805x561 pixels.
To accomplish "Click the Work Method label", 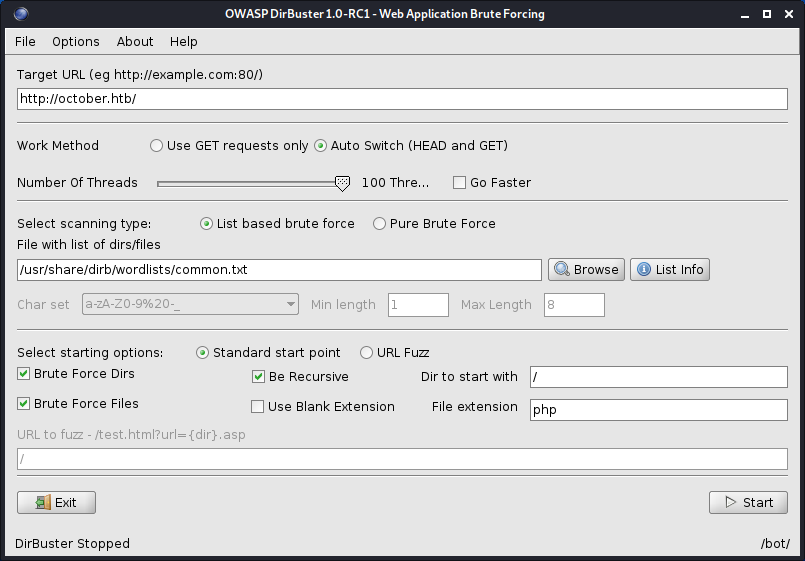I will pyautogui.click(x=58, y=146).
